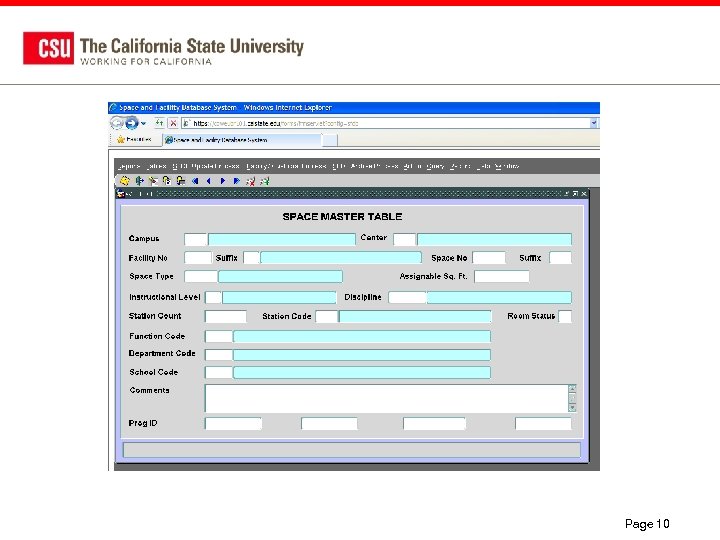Click the green refresh page button

(159, 123)
